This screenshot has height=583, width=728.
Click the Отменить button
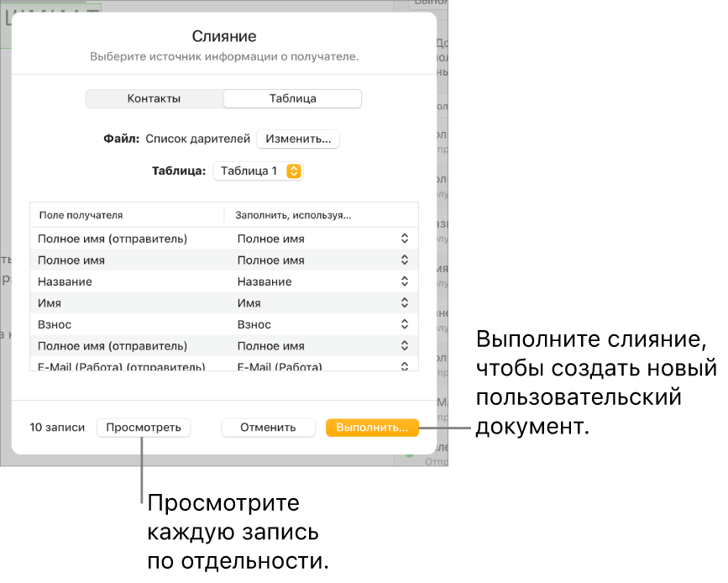tap(268, 428)
